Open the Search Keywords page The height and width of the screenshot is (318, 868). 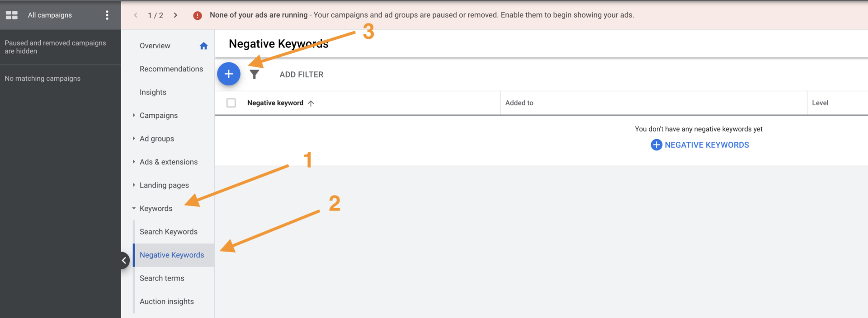[168, 232]
